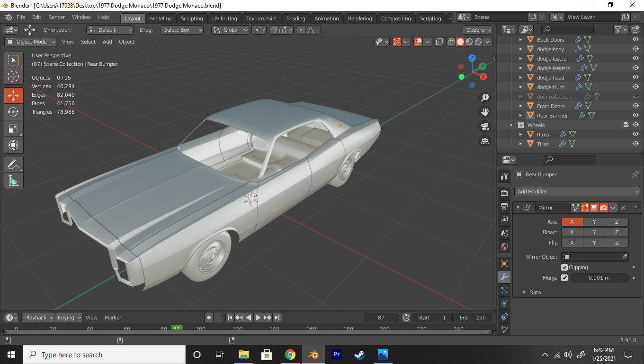Image resolution: width=644 pixels, height=364 pixels.
Task: Toggle orthographic grid view icon
Action: tap(485, 141)
